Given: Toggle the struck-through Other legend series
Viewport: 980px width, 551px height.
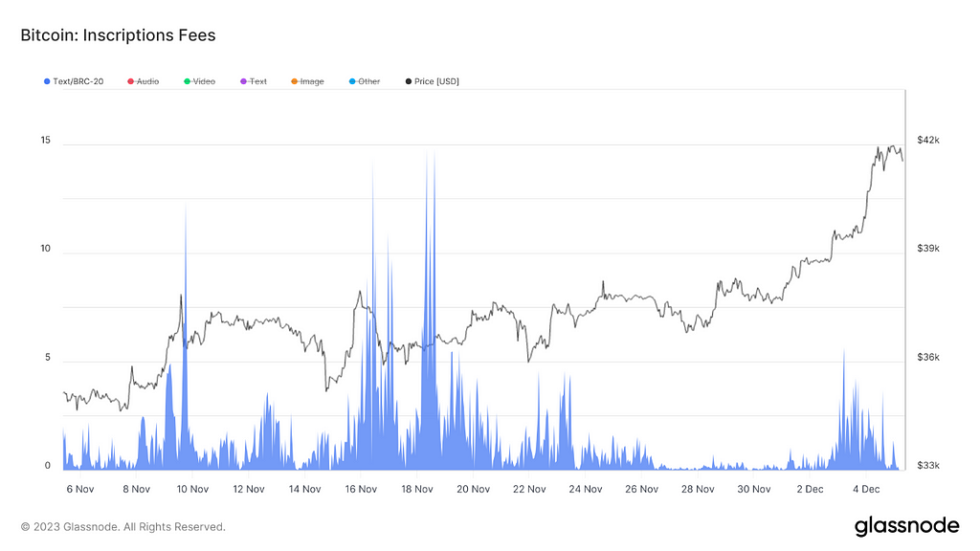Looking at the screenshot, I should tap(365, 81).
